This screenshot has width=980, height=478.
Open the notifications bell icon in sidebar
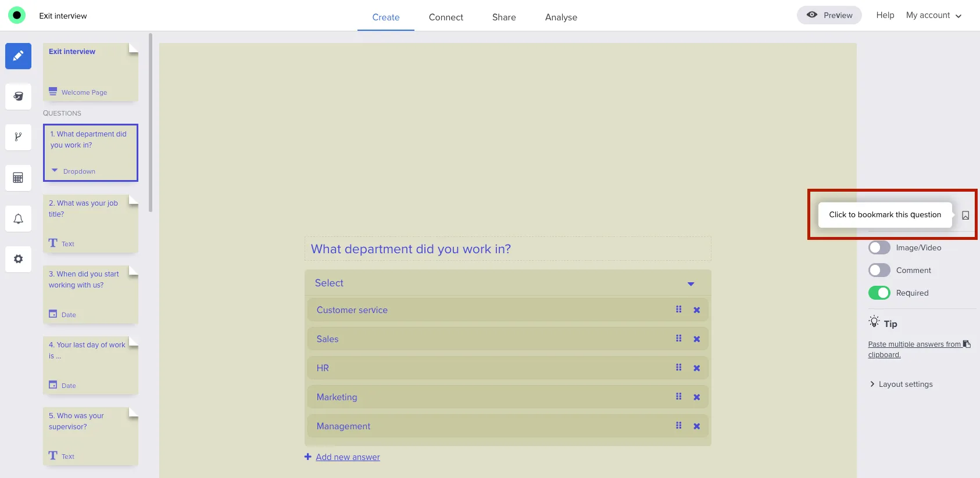(18, 219)
